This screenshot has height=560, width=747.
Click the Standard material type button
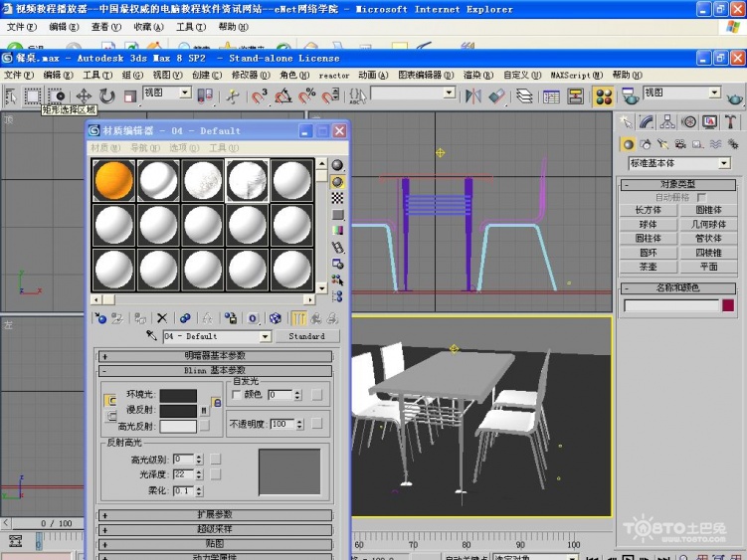pos(306,336)
